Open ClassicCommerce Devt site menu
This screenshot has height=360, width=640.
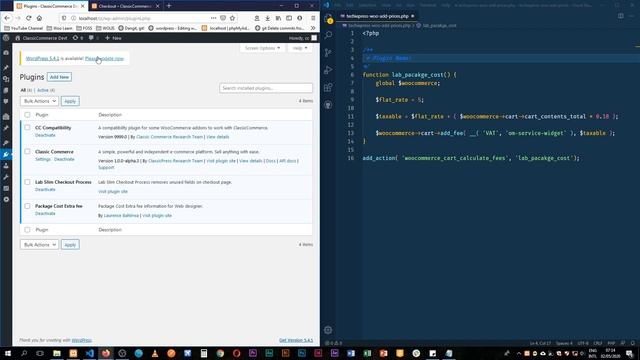pos(41,38)
